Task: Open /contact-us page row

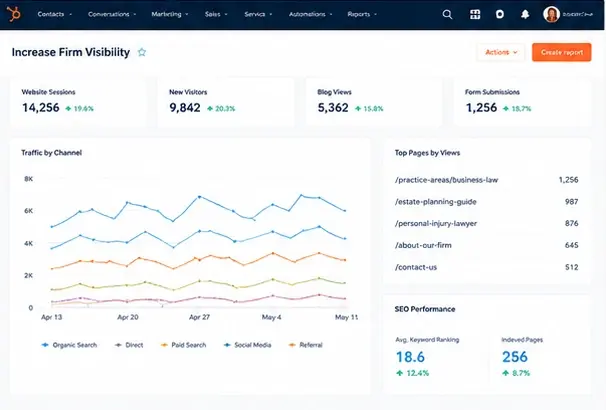Action: [486, 267]
